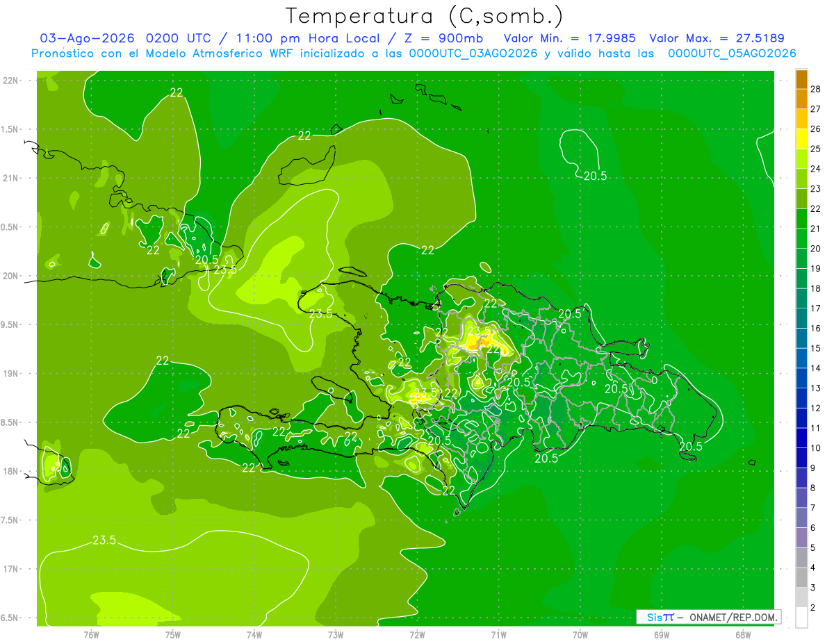Screen dimensions: 834x644
Task: Click the legend scale value 26
Action: pos(816,129)
